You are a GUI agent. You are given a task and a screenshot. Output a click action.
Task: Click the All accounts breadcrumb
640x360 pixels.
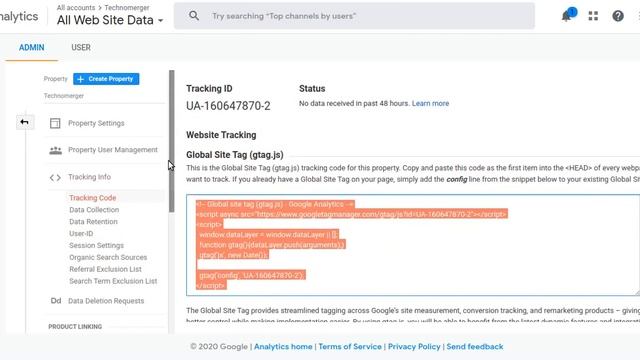[76, 7]
